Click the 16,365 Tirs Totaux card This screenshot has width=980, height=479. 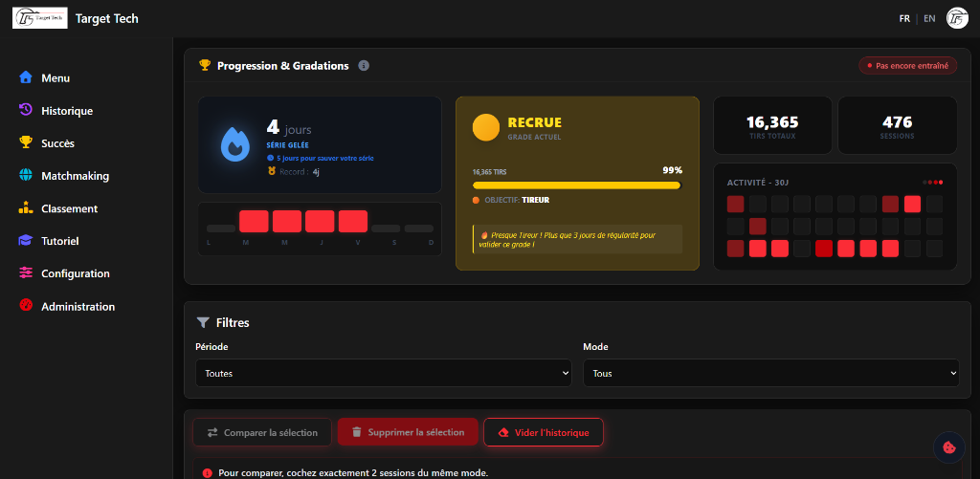click(772, 125)
